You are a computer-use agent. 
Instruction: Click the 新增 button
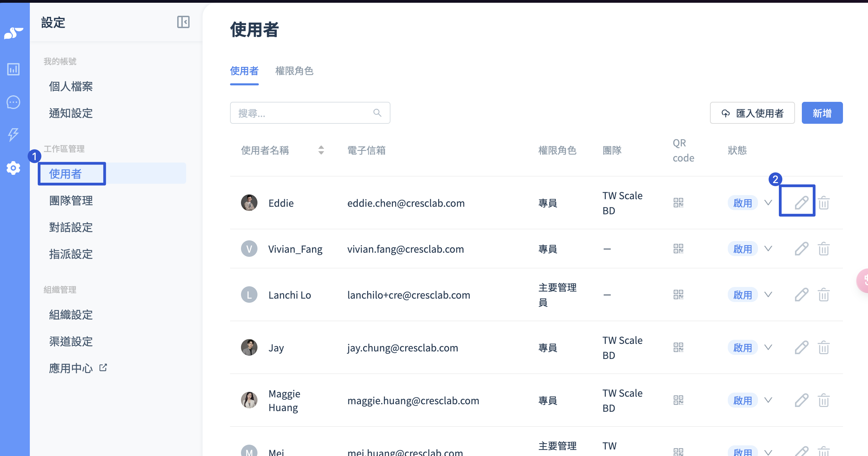point(822,113)
